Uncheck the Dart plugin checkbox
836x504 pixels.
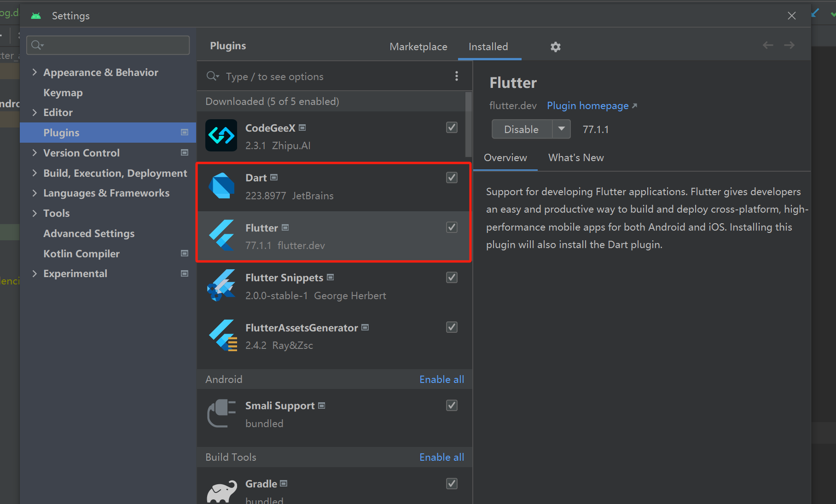coord(452,178)
